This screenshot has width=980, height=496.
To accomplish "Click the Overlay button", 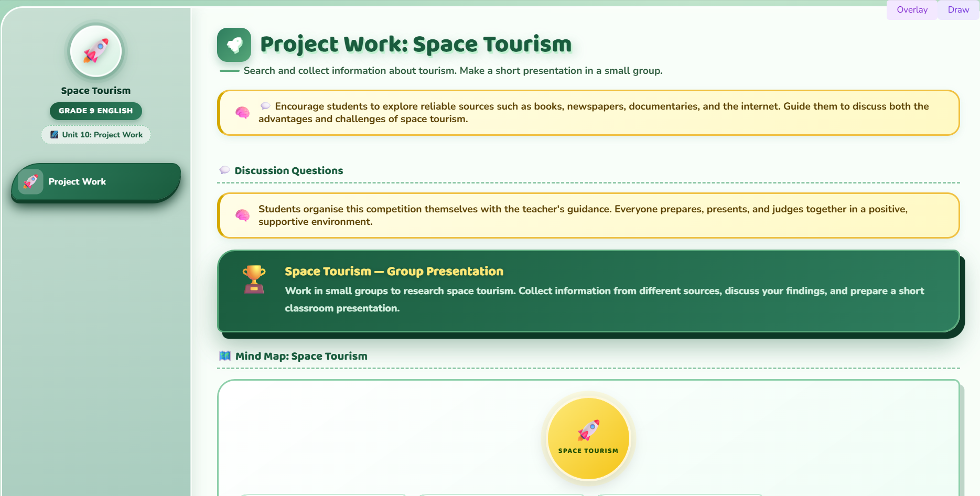I will coord(912,10).
